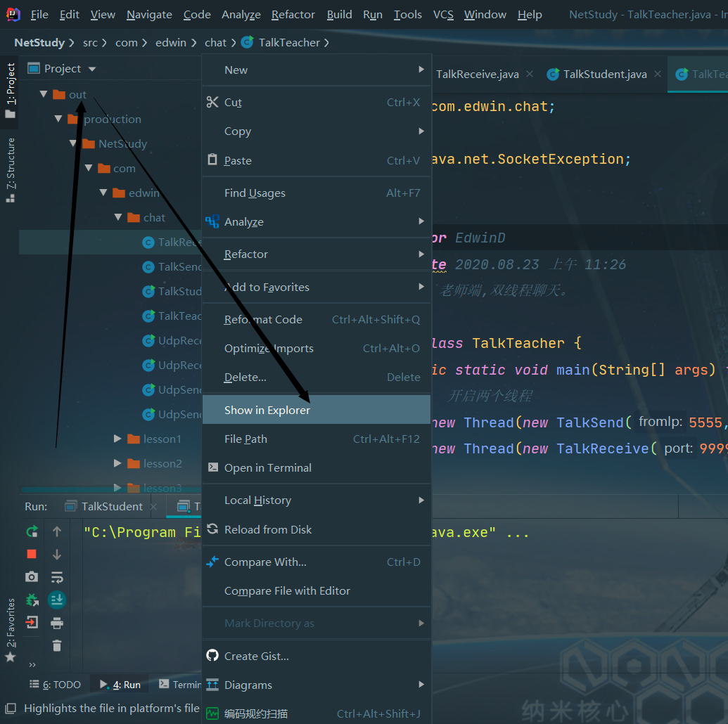Choose Show in Explorer from context menu
Screen dimensions: 728x724
click(x=317, y=410)
